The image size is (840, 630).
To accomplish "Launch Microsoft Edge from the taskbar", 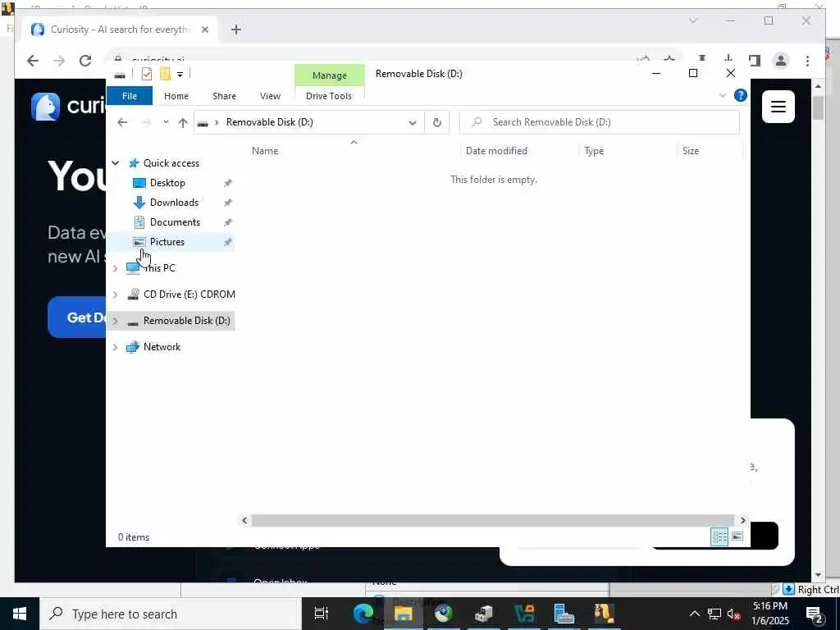I will point(363,614).
